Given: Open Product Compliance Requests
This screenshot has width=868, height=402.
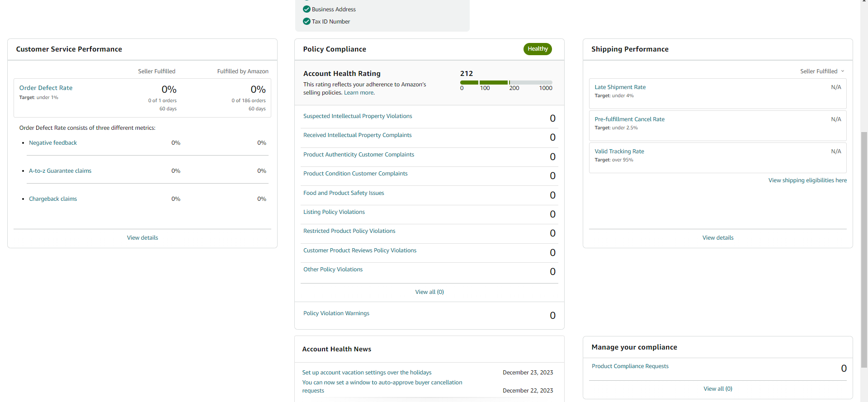Looking at the screenshot, I should point(630,366).
